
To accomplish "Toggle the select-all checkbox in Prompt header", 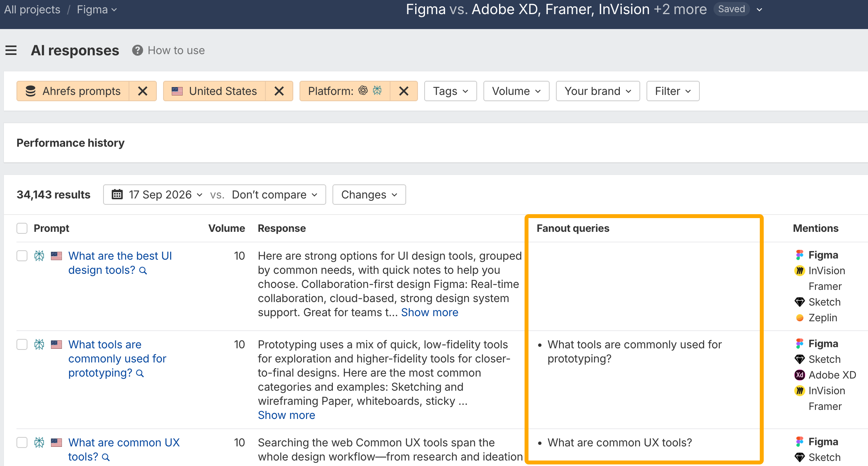I will coord(22,228).
